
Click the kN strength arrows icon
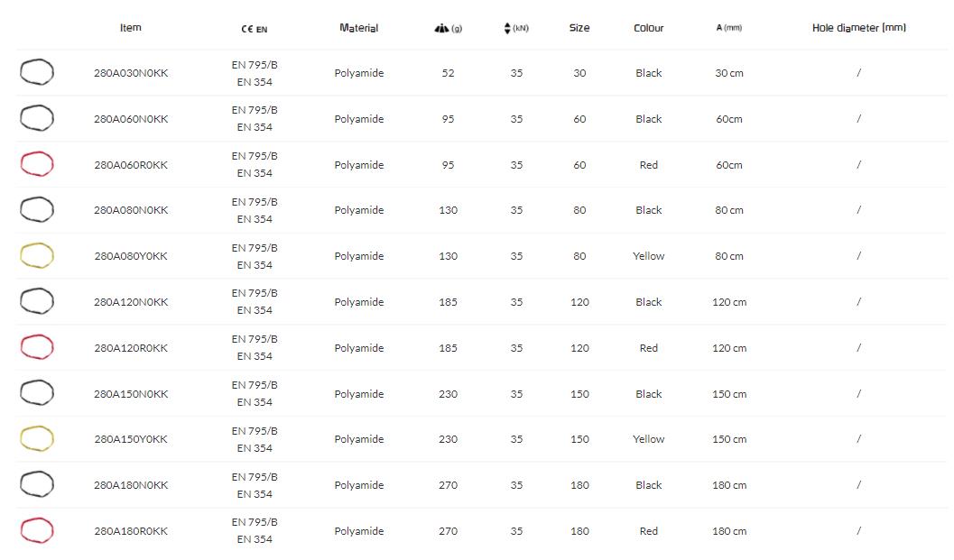(508, 28)
